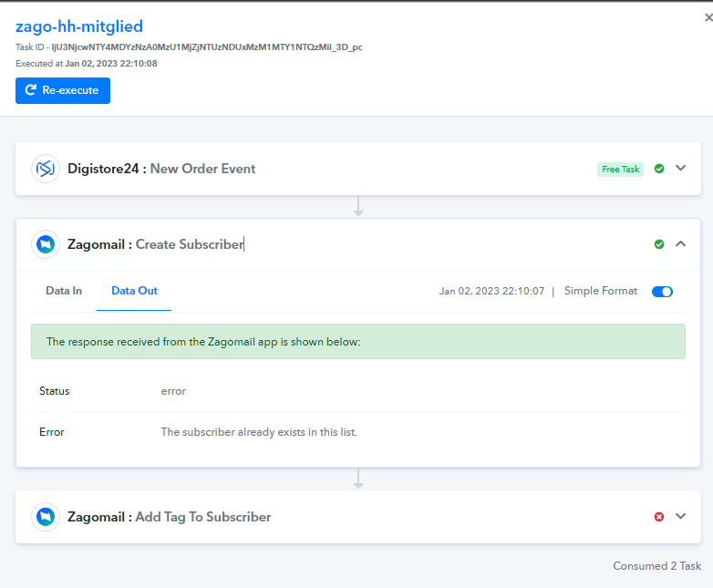Click the Free Task badge
Viewport: 713px width, 588px height.
pyautogui.click(x=620, y=170)
